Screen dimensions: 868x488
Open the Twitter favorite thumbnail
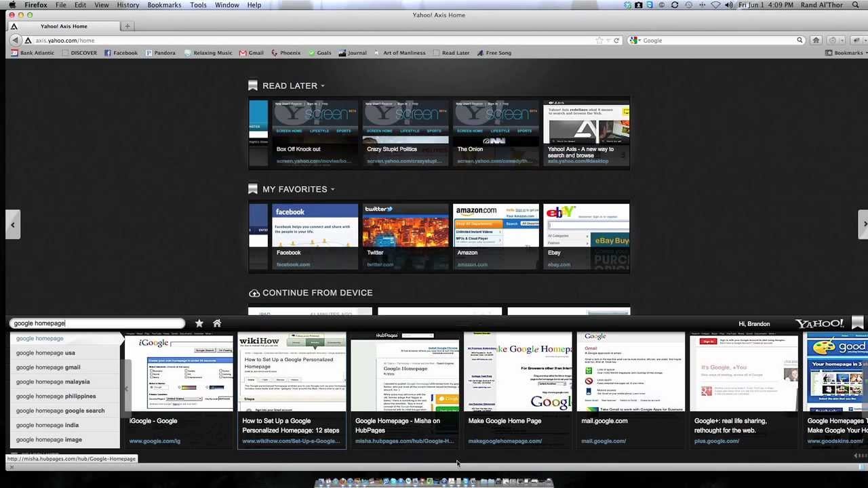[405, 237]
